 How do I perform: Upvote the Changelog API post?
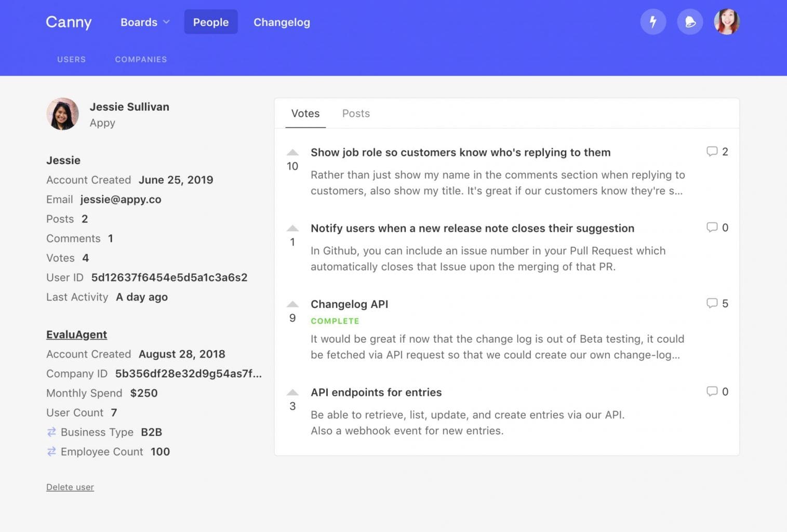coord(292,304)
